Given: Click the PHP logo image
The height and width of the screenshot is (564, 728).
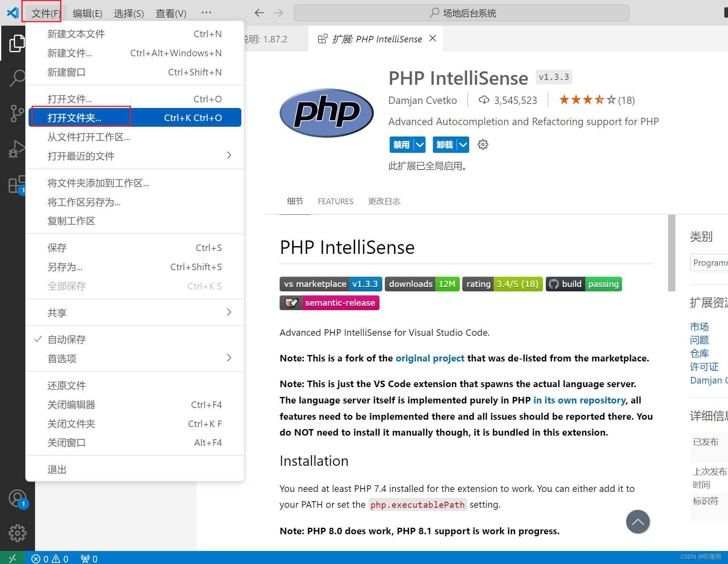Looking at the screenshot, I should tap(326, 113).
